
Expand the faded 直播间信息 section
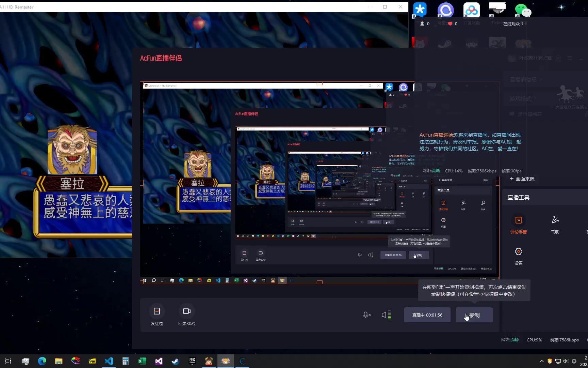(526, 79)
